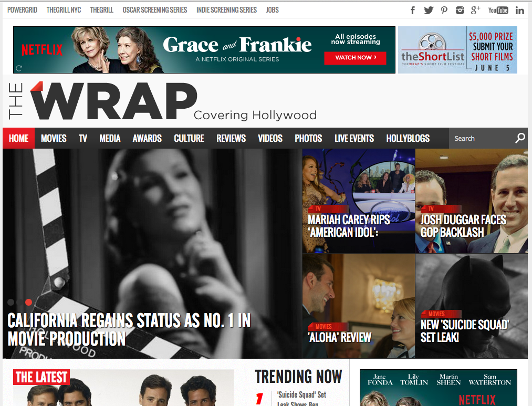Open INDIE SCREENING SERIES link

pyautogui.click(x=227, y=10)
